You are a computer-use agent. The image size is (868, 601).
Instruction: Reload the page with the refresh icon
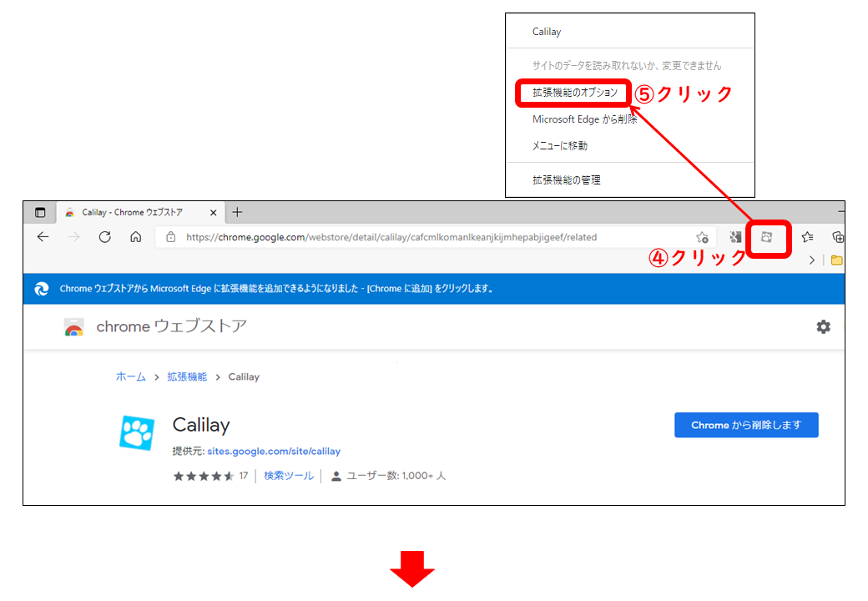[104, 237]
